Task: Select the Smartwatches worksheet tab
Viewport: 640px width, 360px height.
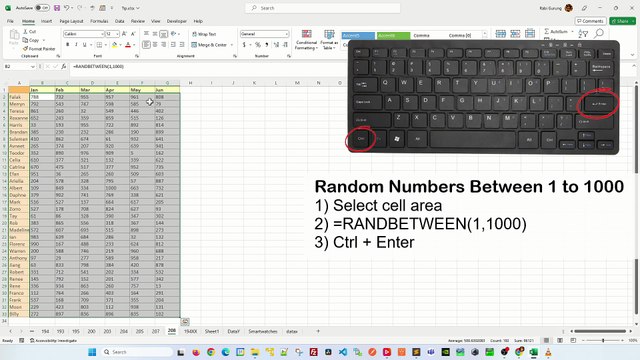Action: 262,331
